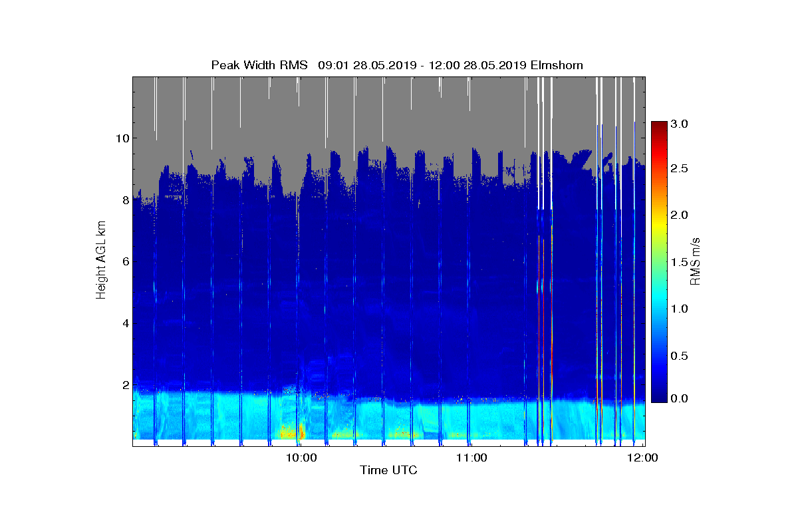Click the colorbar value '2.5'
The height and width of the screenshot is (532, 798).
pos(680,169)
